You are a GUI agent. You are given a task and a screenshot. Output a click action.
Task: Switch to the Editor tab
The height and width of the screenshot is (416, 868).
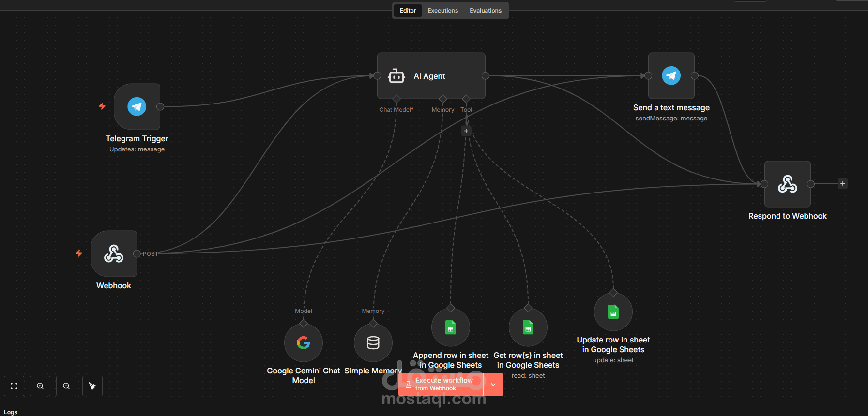click(x=408, y=11)
